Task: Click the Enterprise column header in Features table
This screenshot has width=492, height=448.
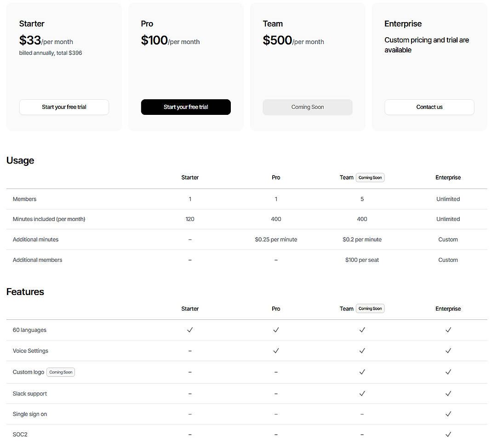Action: click(448, 309)
